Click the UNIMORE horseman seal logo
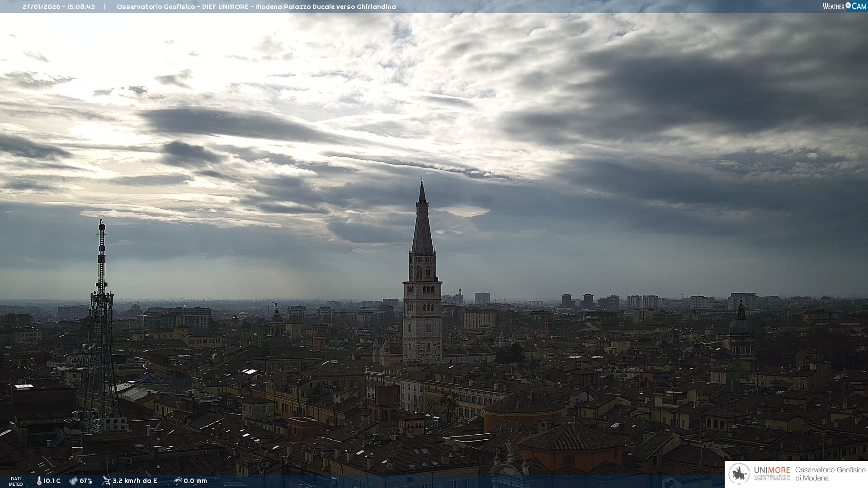Screen dimensions: 868x488 [x=739, y=474]
